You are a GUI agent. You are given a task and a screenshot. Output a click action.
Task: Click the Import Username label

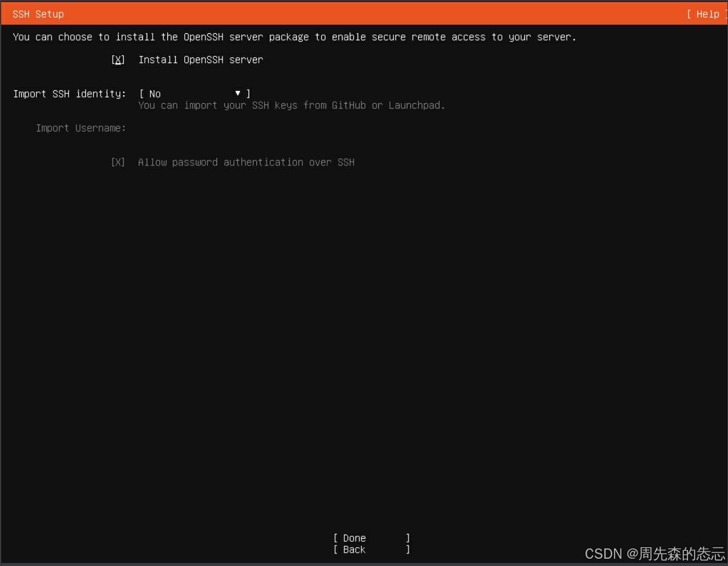click(81, 128)
